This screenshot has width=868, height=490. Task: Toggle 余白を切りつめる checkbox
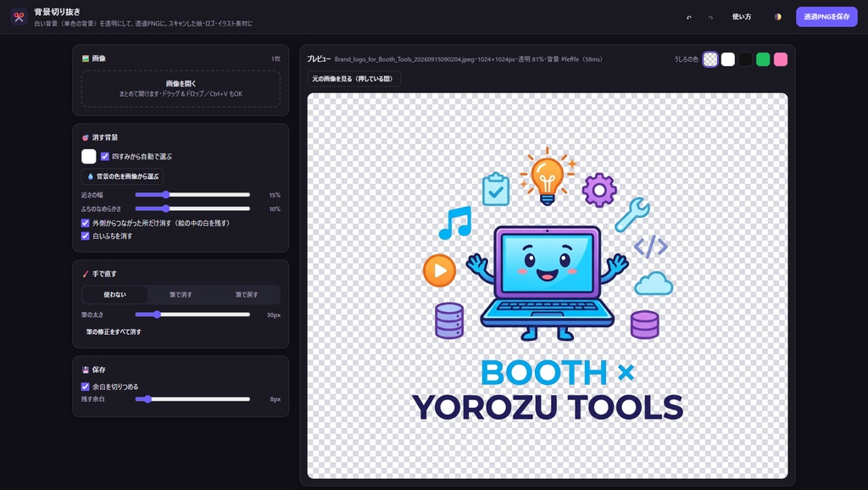tap(86, 387)
